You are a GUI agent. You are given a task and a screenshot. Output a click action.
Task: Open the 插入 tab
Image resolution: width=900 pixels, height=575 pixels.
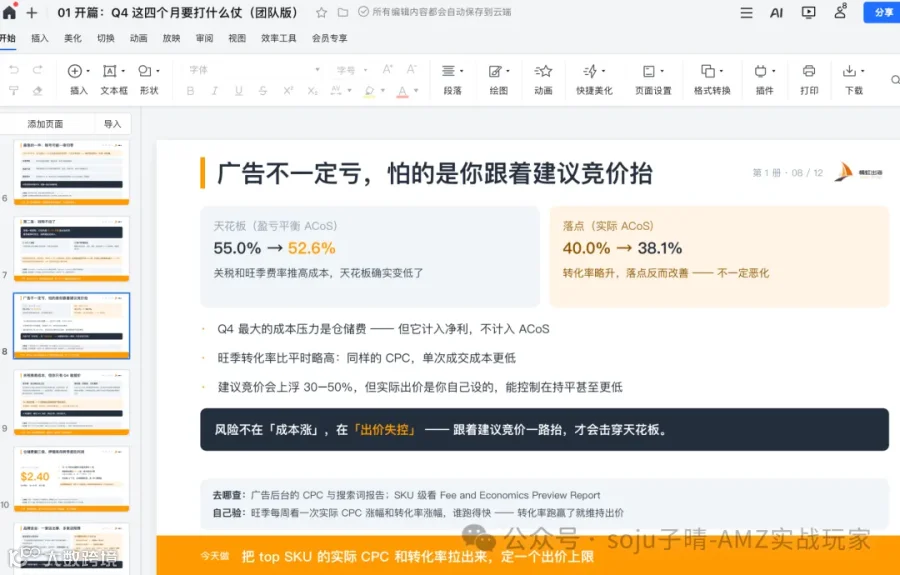coord(40,38)
